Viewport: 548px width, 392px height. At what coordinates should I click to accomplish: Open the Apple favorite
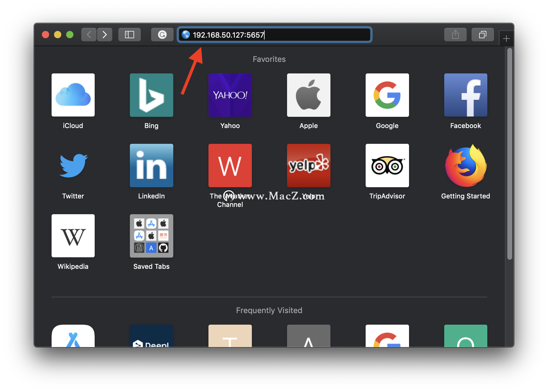(x=309, y=95)
